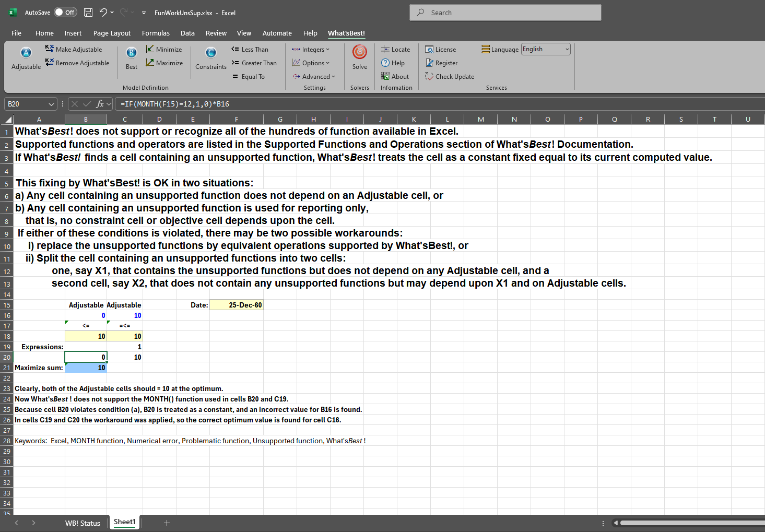Open the About information

point(395,76)
